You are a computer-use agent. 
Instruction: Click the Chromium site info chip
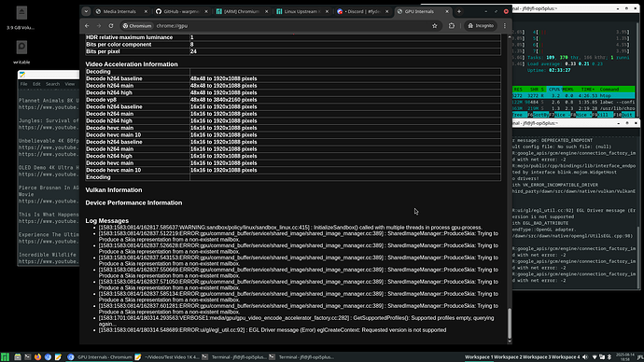[x=137, y=26]
